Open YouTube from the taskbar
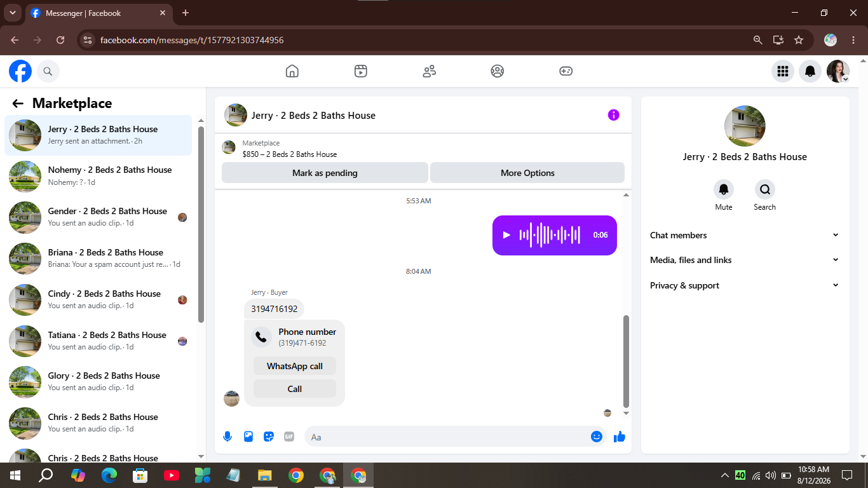The width and height of the screenshot is (868, 488). point(172,475)
